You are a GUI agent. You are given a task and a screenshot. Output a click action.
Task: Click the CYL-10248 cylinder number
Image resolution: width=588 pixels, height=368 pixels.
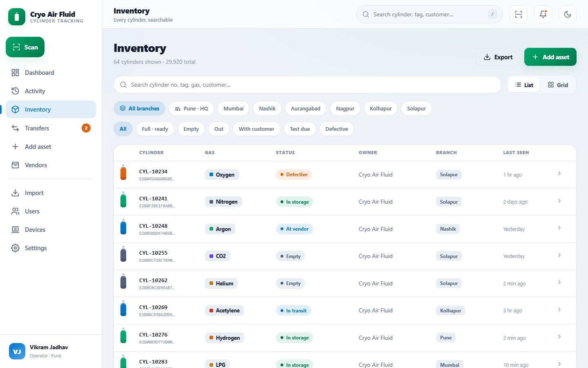point(153,226)
